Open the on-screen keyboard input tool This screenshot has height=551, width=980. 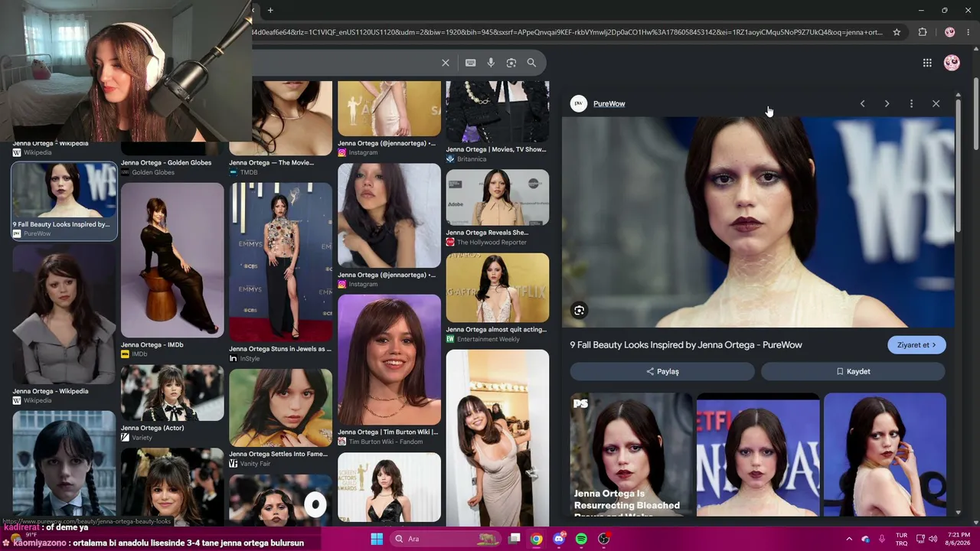pos(470,63)
